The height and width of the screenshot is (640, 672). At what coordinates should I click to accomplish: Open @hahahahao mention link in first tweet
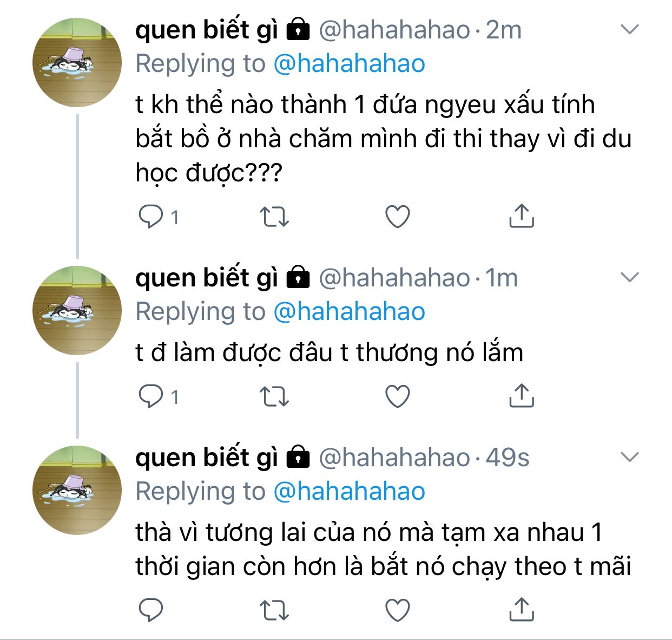[x=349, y=64]
